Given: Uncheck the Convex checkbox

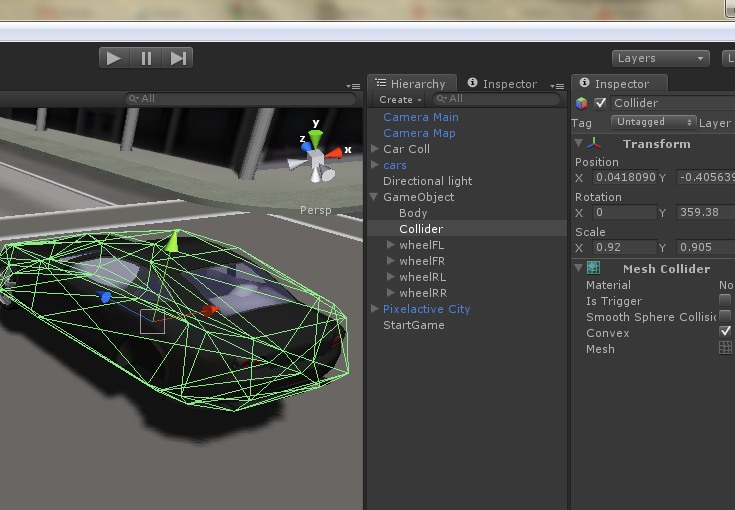Looking at the screenshot, I should point(725,331).
